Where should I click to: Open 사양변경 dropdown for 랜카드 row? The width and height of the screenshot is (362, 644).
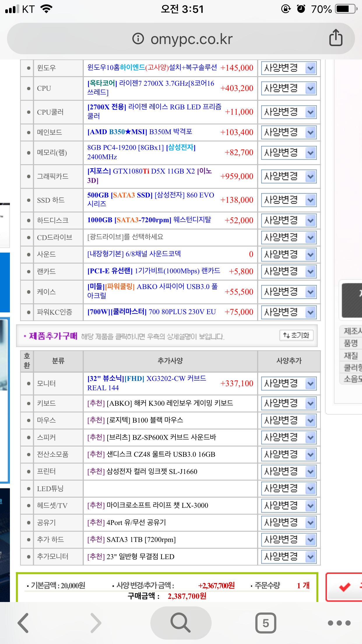coord(289,272)
